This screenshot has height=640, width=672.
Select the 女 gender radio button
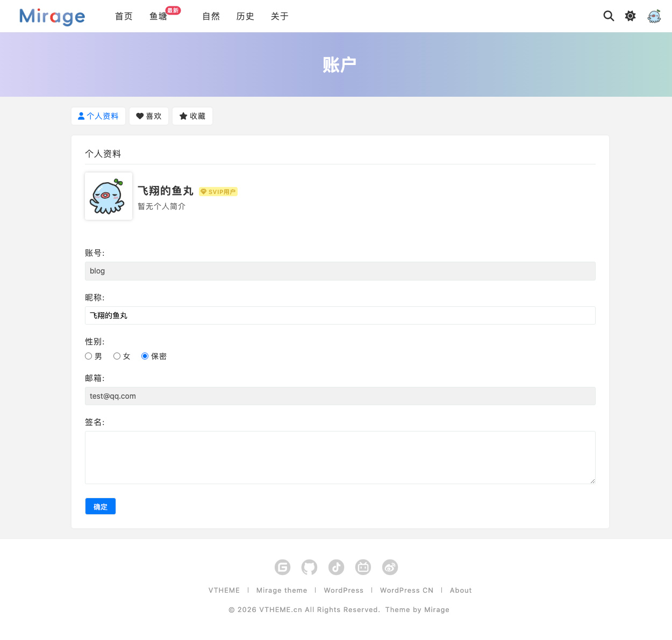pyautogui.click(x=117, y=356)
